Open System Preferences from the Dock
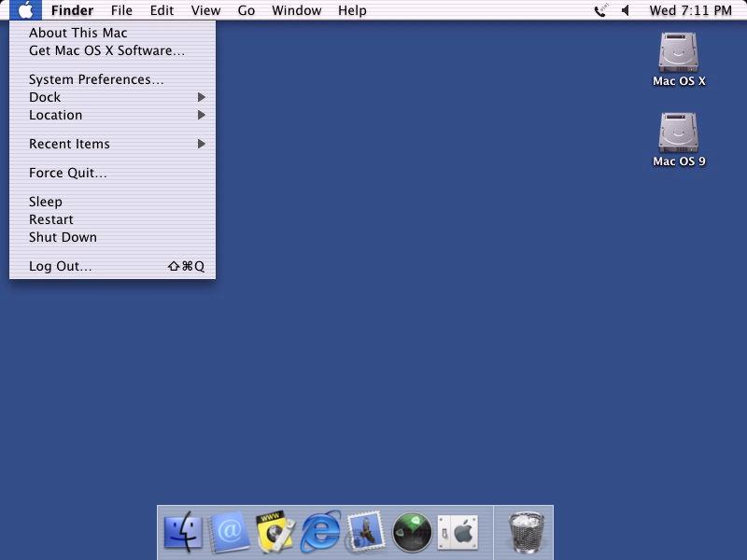 pyautogui.click(x=458, y=532)
